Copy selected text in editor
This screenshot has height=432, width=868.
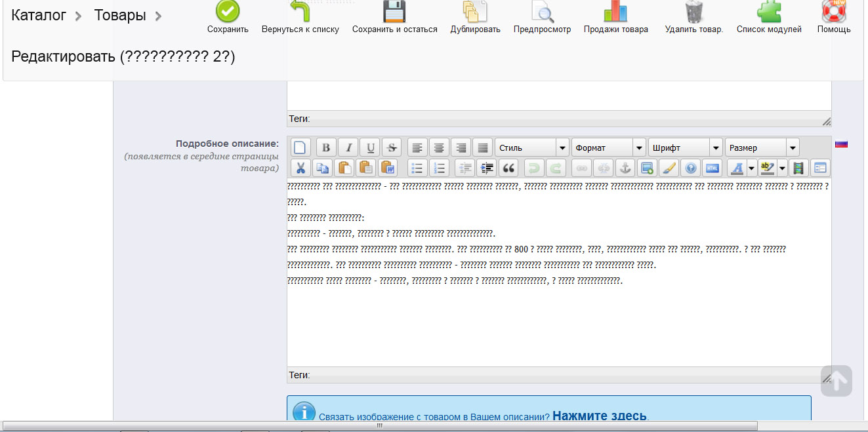(322, 168)
